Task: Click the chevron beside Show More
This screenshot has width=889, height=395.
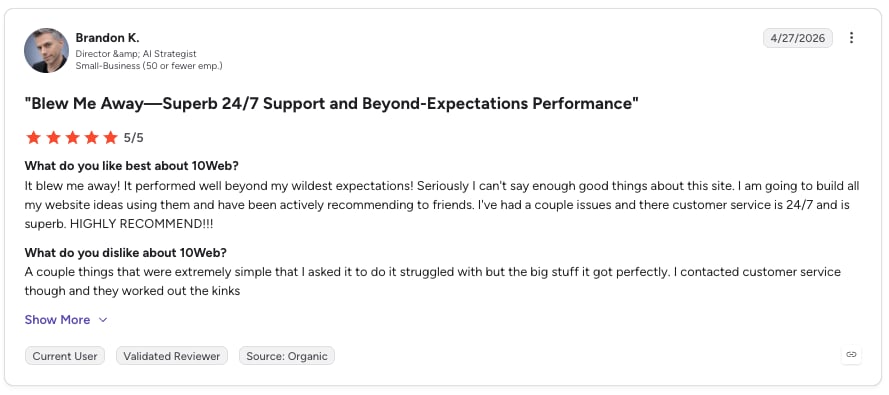Action: [103, 320]
